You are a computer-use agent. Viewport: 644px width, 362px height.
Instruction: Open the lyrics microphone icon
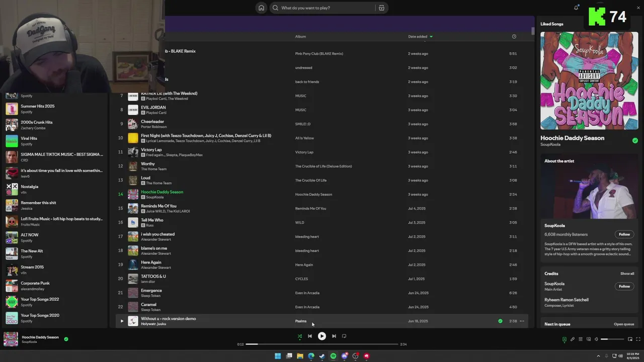click(572, 339)
